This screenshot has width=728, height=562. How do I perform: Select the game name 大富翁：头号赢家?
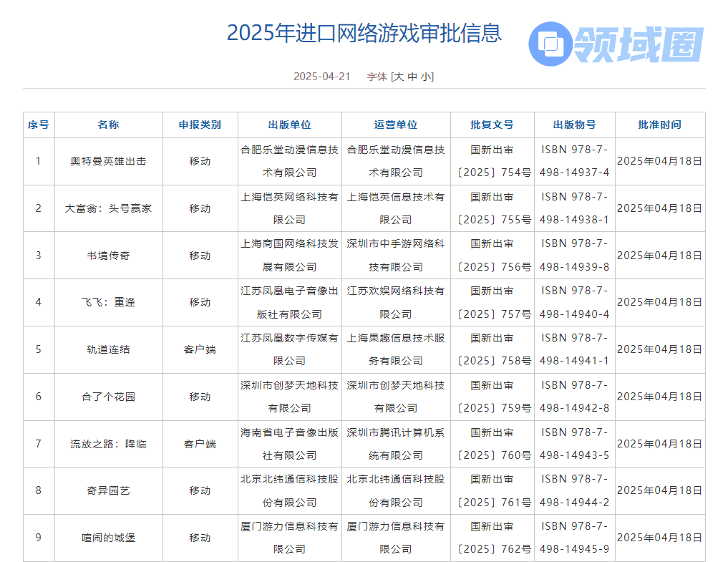(x=108, y=208)
